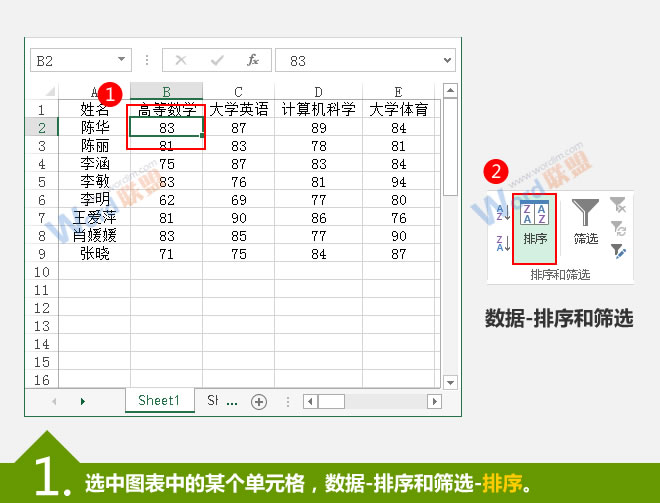This screenshot has width=660, height=503.
Task: Expand the Name Box dropdown arrow
Action: 122,60
